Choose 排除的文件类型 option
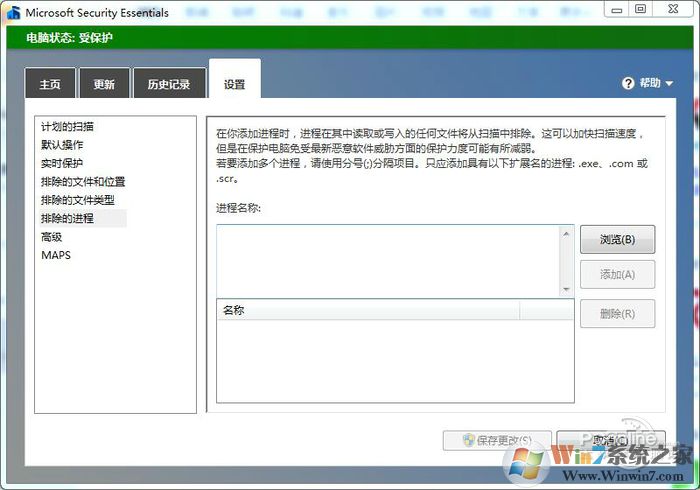The image size is (700, 490). tap(78, 200)
